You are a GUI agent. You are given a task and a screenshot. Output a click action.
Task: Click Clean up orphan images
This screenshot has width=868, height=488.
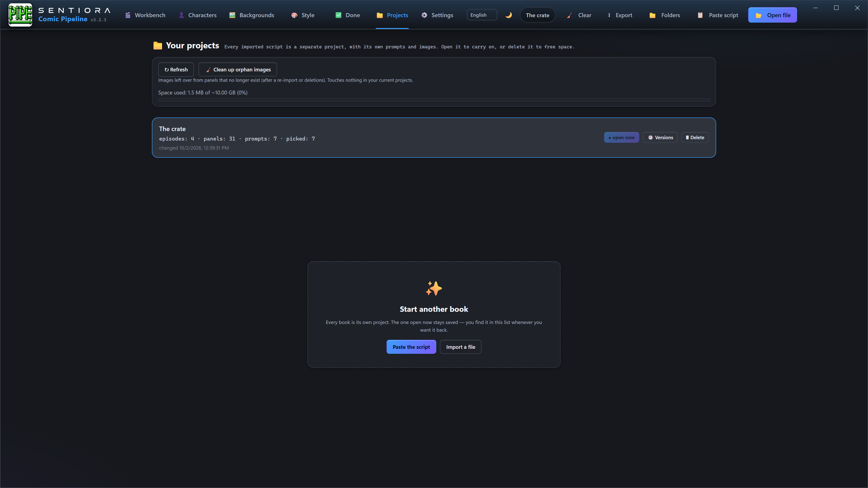(x=238, y=69)
